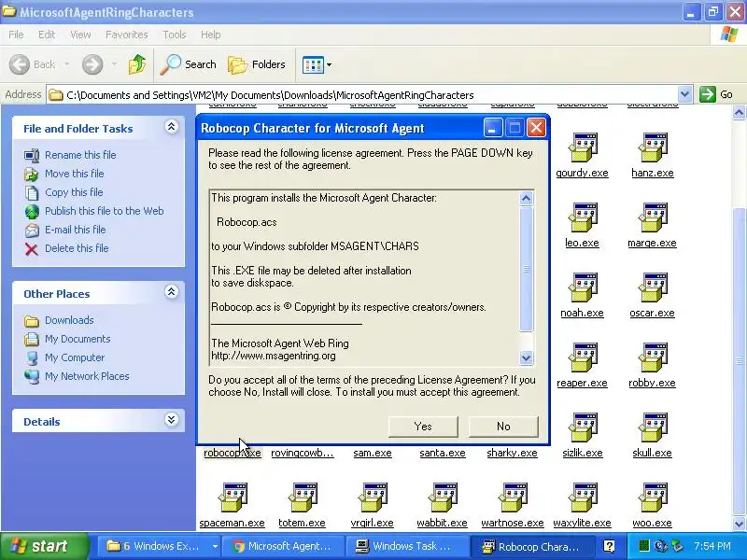Open the Back history dropdown arrow
The height and width of the screenshot is (560, 747).
coord(66,64)
